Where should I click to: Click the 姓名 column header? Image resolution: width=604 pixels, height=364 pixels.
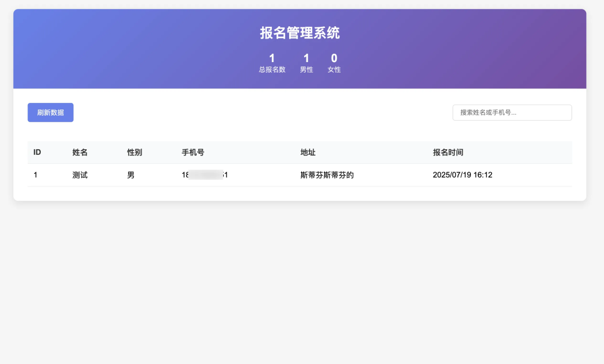click(80, 152)
